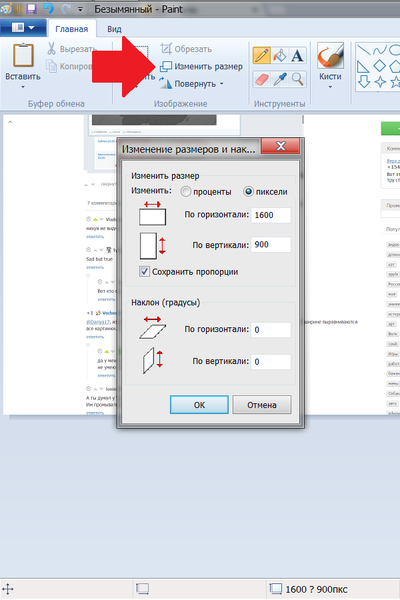Select the Color picker eyedropper tool
Image resolution: width=400 pixels, height=600 pixels.
coord(280,79)
